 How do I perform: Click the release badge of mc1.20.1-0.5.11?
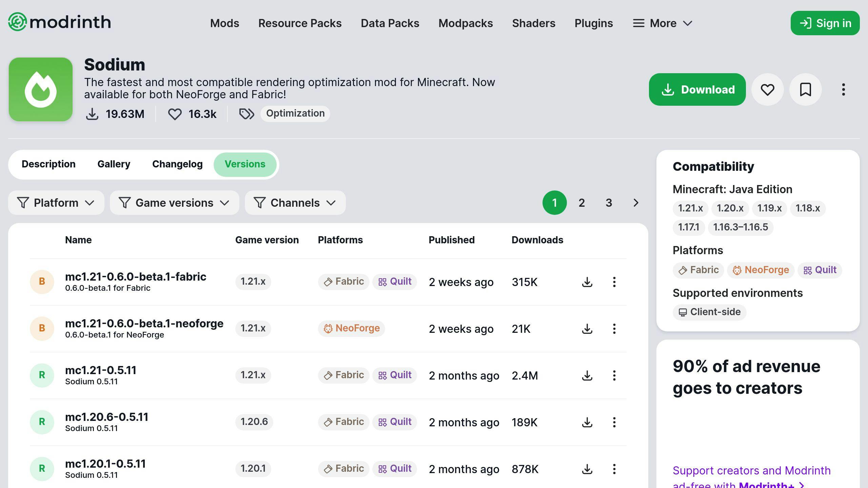point(42,469)
